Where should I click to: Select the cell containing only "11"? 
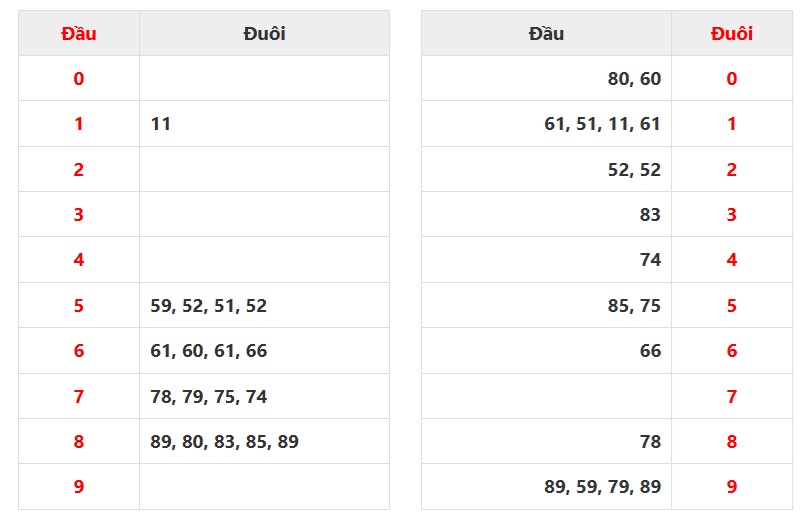(x=161, y=124)
